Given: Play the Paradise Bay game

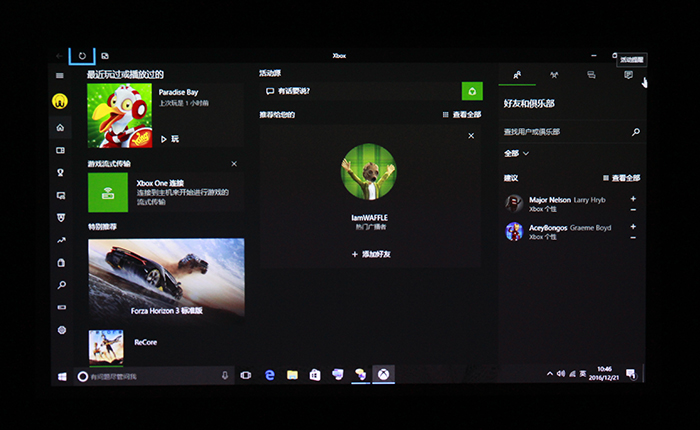Looking at the screenshot, I should point(170,138).
